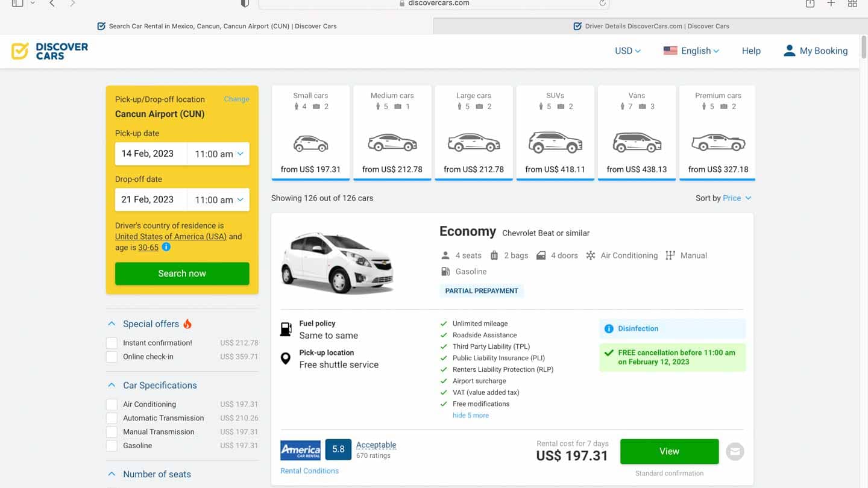Screen dimensions: 868x488
Task: Switch to the Driver Details browser tab
Action: pos(651,26)
